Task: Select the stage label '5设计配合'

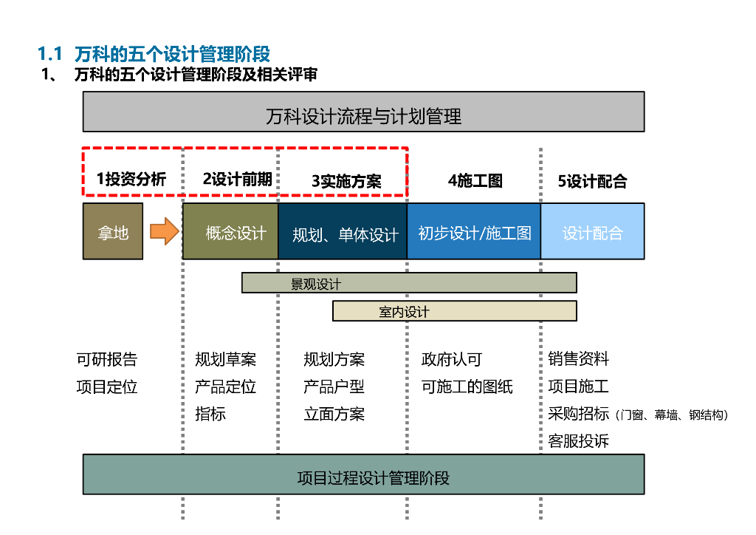Action: click(x=592, y=181)
